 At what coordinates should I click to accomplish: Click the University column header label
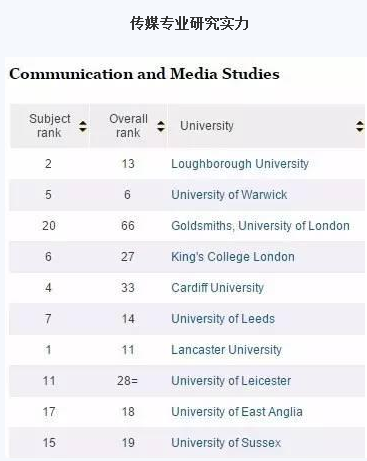click(x=207, y=126)
